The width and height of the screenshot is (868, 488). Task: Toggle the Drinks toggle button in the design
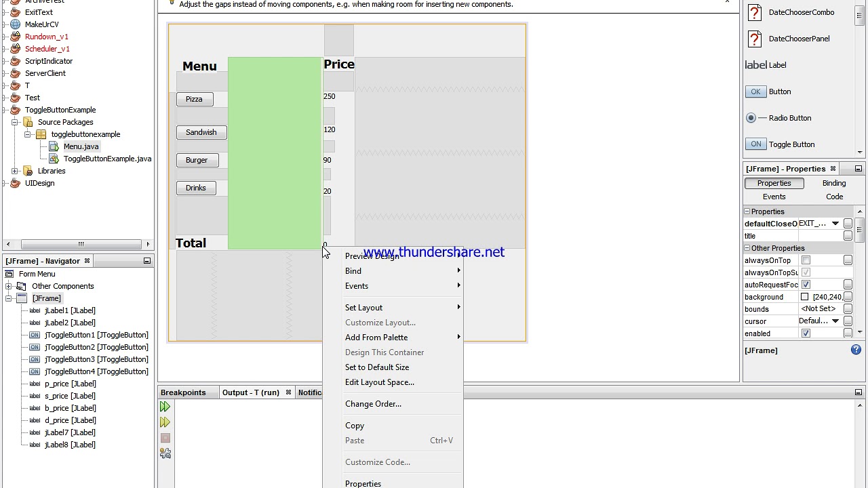(196, 188)
